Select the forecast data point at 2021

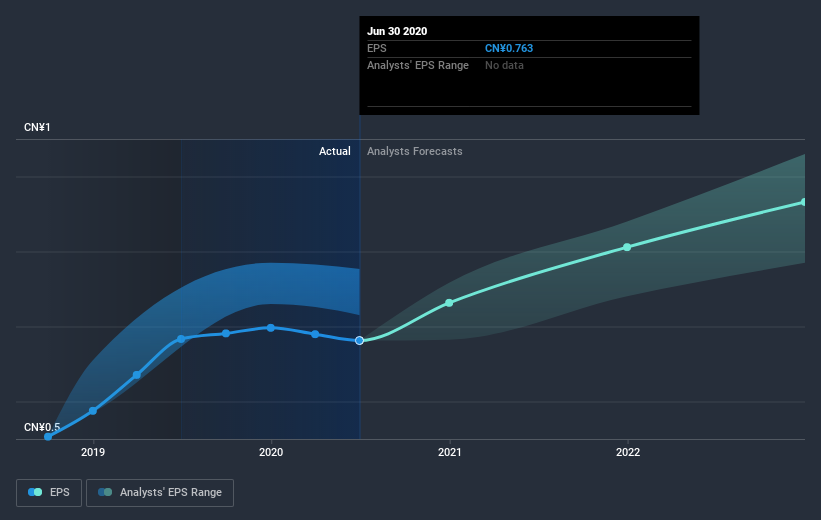449,303
